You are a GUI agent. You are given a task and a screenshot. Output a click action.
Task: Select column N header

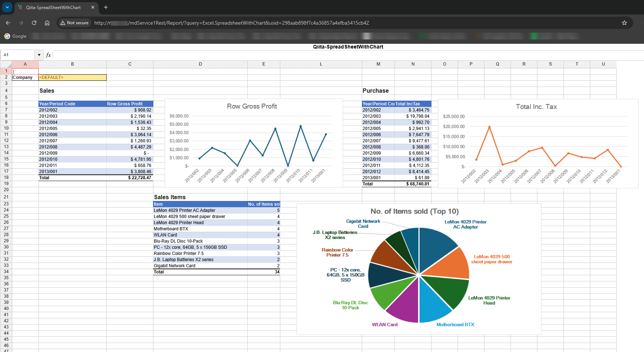click(x=413, y=64)
